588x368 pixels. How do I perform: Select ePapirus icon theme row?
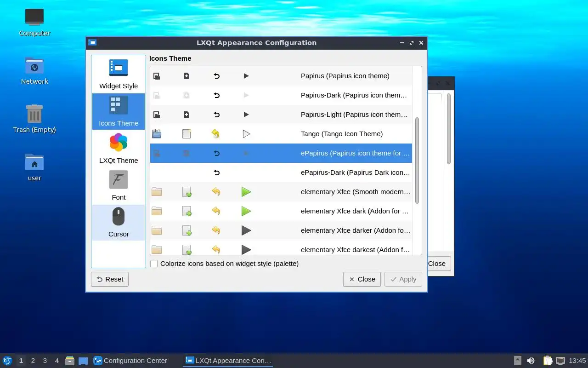(x=281, y=153)
